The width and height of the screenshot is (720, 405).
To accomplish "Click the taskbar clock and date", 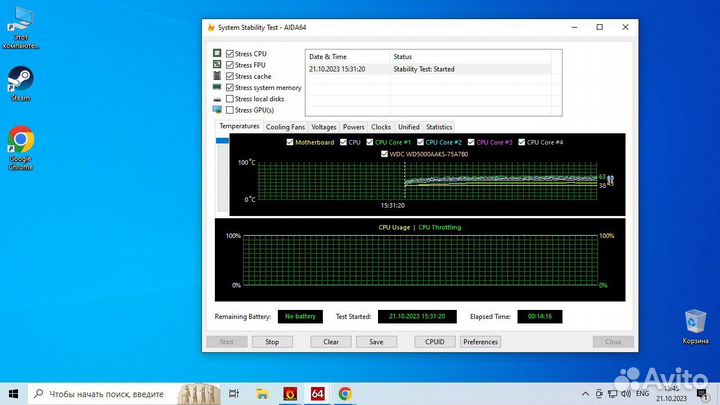I will click(671, 394).
